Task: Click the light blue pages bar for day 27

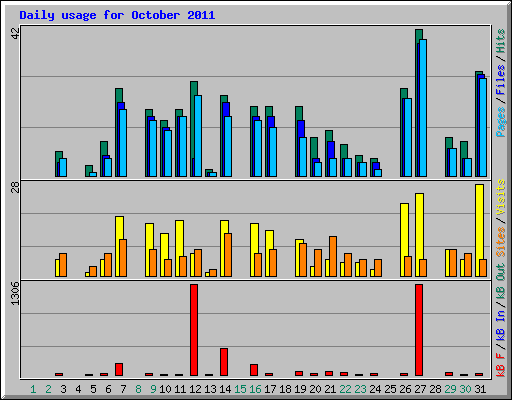Action: [x=423, y=108]
